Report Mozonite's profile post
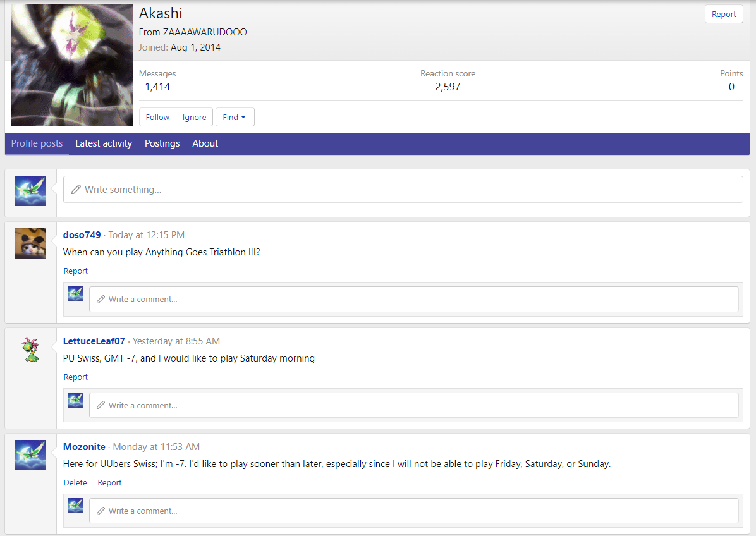Viewport: 756px width, 536px height. pos(109,482)
